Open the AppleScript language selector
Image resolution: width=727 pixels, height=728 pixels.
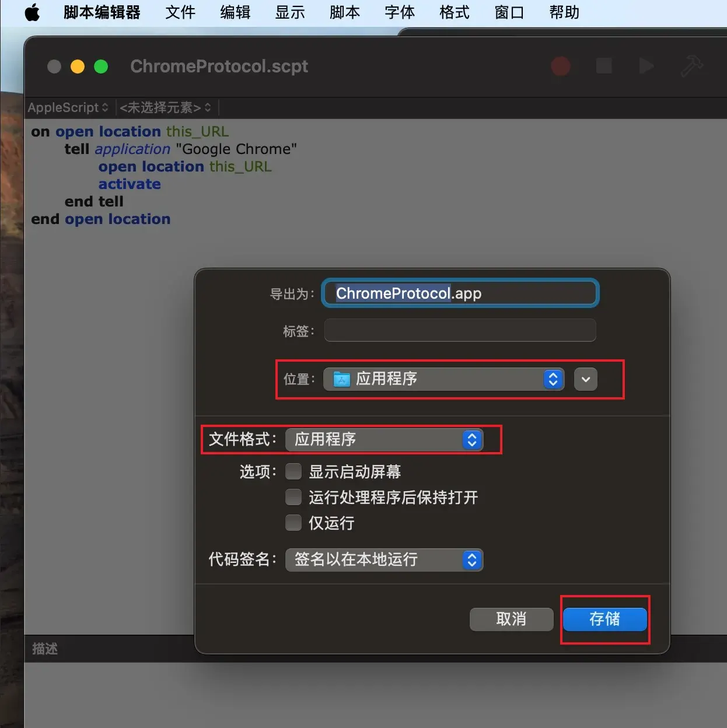68,108
